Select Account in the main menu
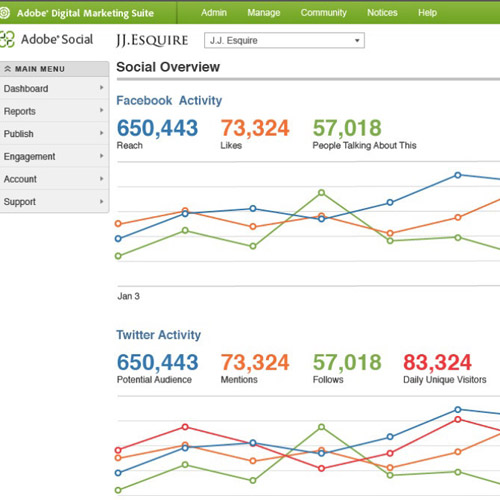500x500 pixels. pos(54,179)
